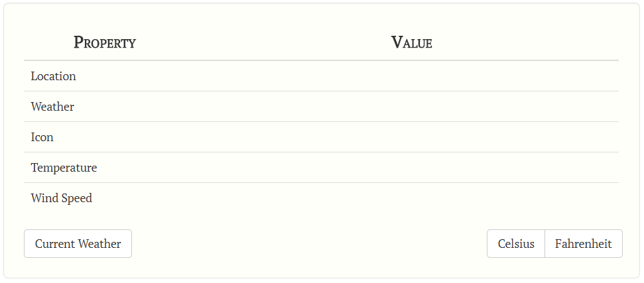The height and width of the screenshot is (283, 644).
Task: Select the empty value cell for Temperature
Action: (x=411, y=168)
